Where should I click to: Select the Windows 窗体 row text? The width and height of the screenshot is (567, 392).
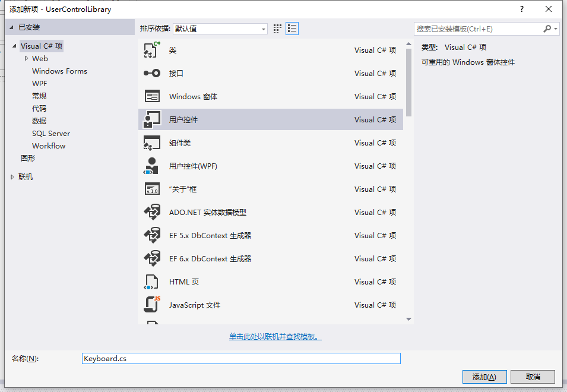193,97
